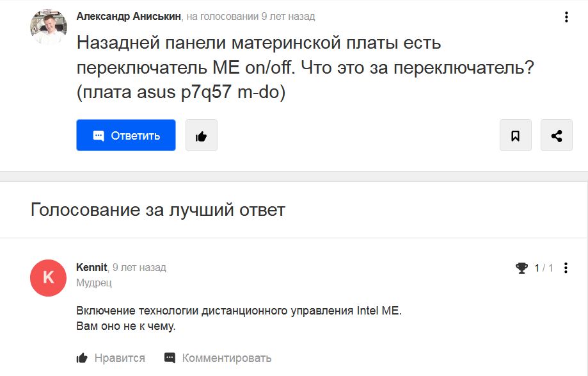
Task: Click Комментировать under the answer
Action: (x=218, y=358)
